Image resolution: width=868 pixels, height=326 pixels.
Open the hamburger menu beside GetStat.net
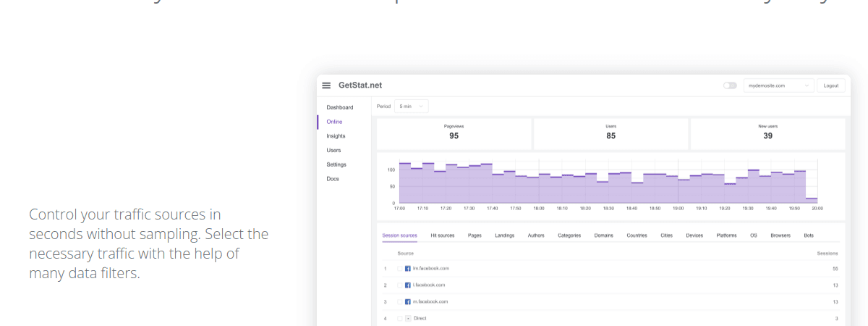tap(326, 85)
